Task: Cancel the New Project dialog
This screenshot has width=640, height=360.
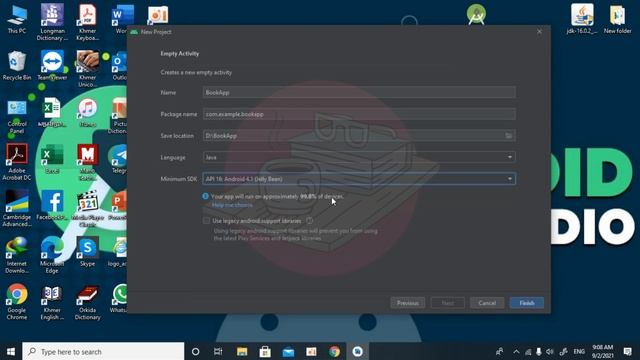Action: tap(487, 303)
